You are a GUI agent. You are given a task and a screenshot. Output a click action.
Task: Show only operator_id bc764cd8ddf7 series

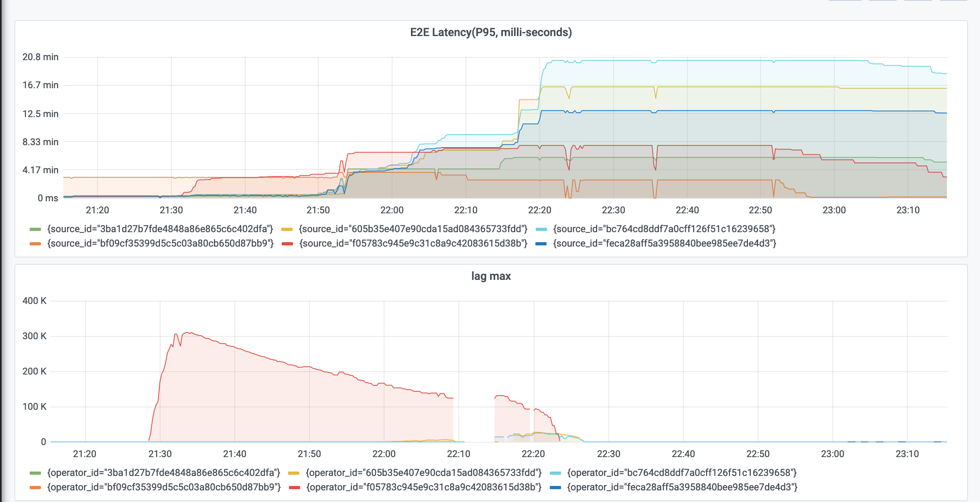point(682,473)
